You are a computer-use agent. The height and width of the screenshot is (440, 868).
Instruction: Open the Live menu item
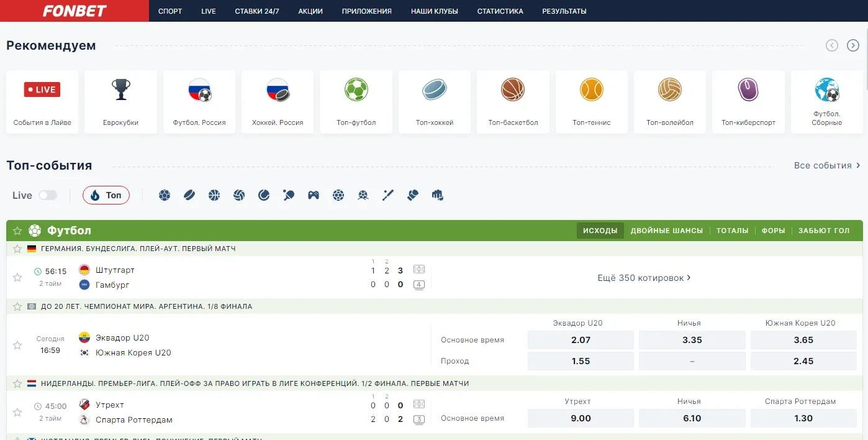point(209,11)
